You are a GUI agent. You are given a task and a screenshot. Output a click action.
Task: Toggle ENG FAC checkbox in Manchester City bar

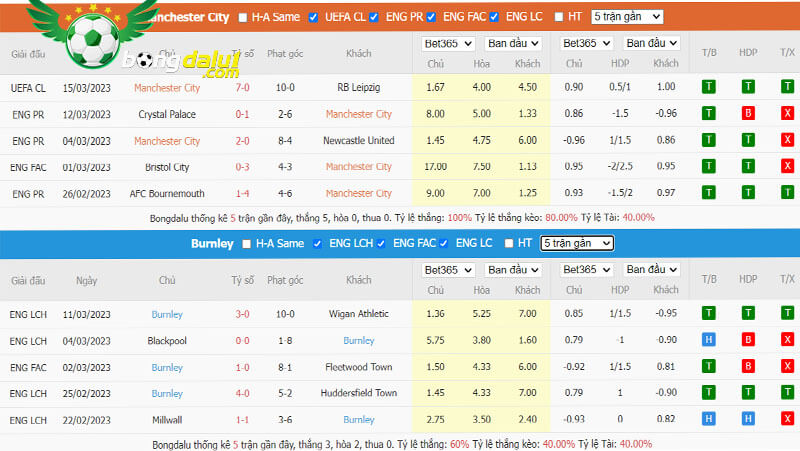coord(431,17)
